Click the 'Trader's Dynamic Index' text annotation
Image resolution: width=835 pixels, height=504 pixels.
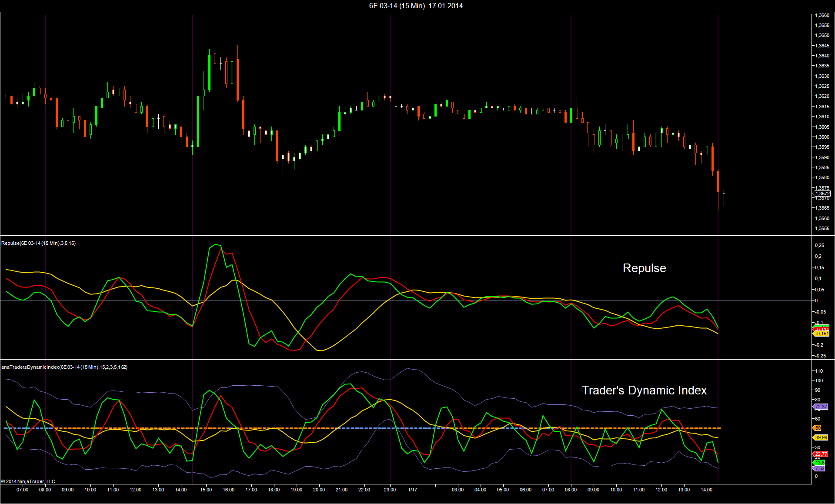(644, 391)
